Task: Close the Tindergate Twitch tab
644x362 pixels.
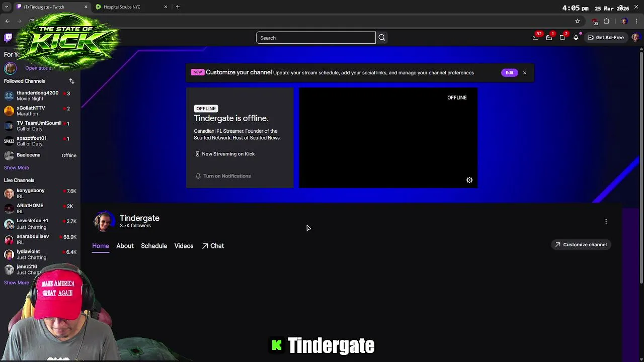Action: (86, 7)
